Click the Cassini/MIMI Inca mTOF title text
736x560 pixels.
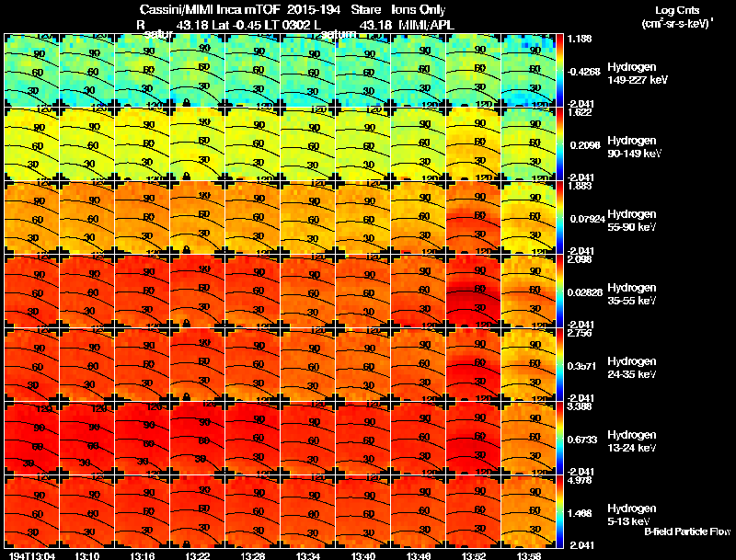coord(210,9)
